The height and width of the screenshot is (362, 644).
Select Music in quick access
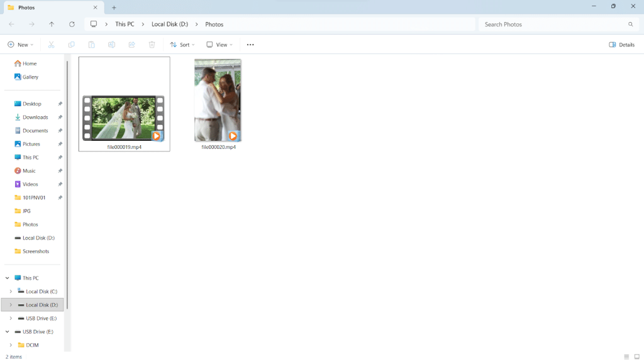29,171
